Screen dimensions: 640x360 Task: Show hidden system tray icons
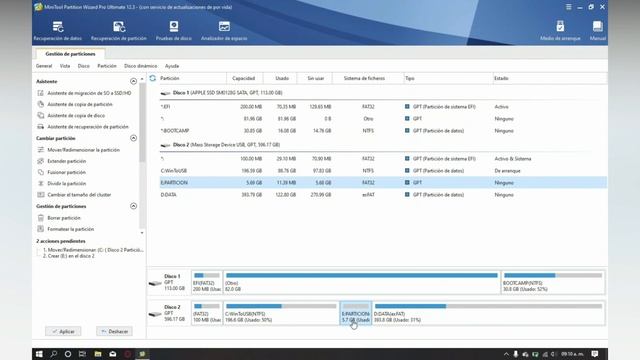tap(506, 354)
